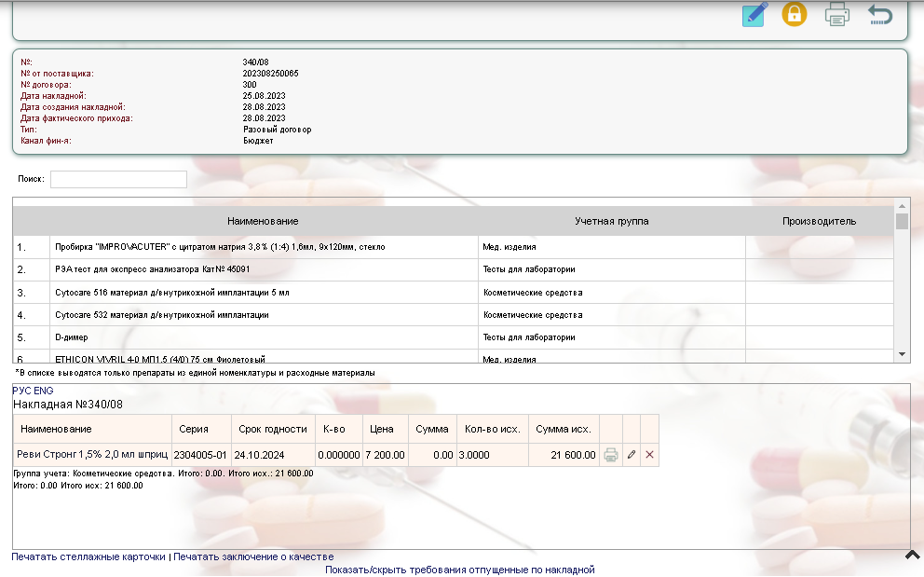Viewport: 924px width, 577px height.
Task: Switch language to ENG
Action: pos(44,391)
